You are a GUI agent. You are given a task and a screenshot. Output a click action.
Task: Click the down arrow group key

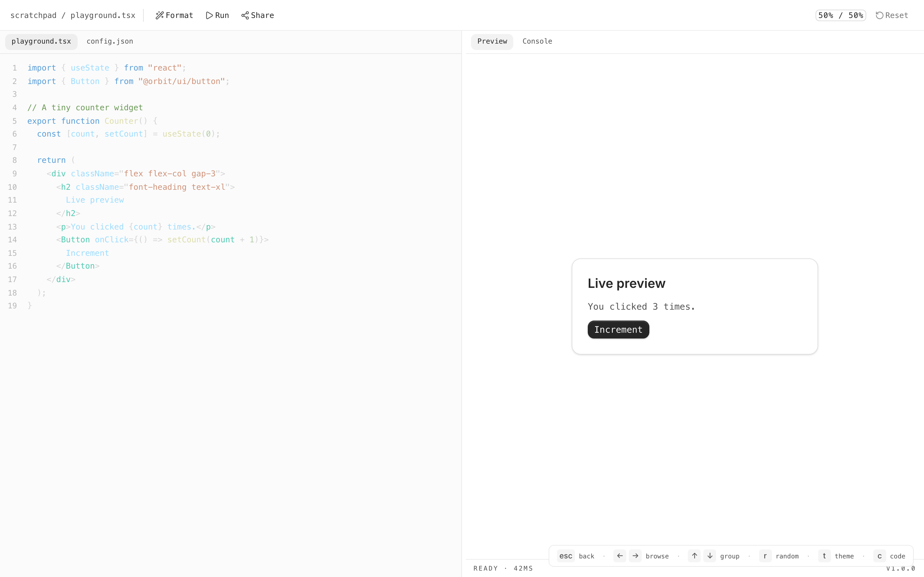coord(710,556)
